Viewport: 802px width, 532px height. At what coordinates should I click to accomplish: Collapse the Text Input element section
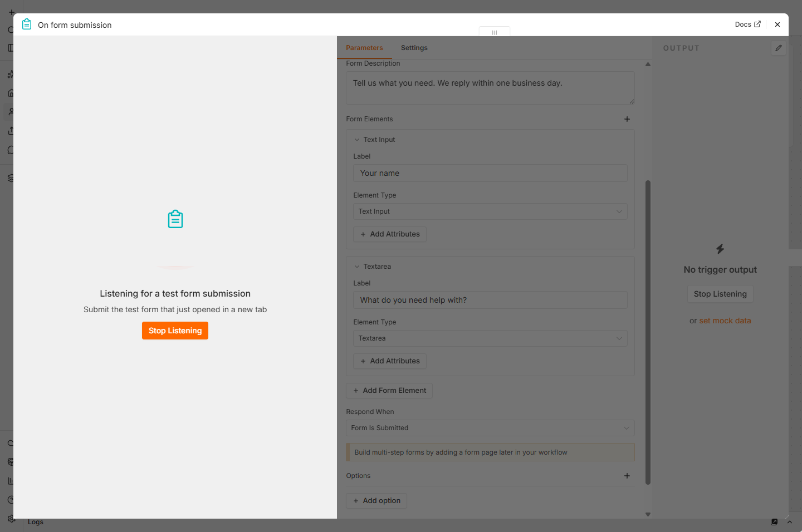click(x=357, y=140)
